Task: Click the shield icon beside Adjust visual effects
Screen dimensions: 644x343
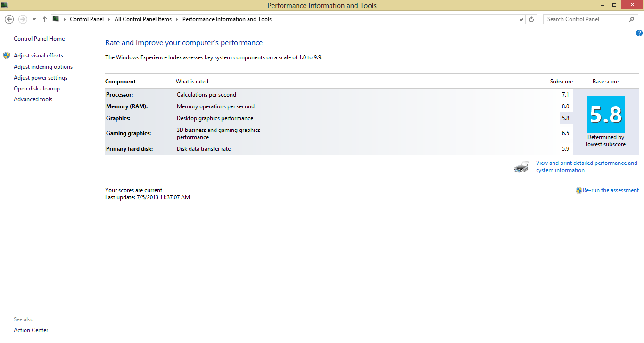Action: [x=7, y=56]
